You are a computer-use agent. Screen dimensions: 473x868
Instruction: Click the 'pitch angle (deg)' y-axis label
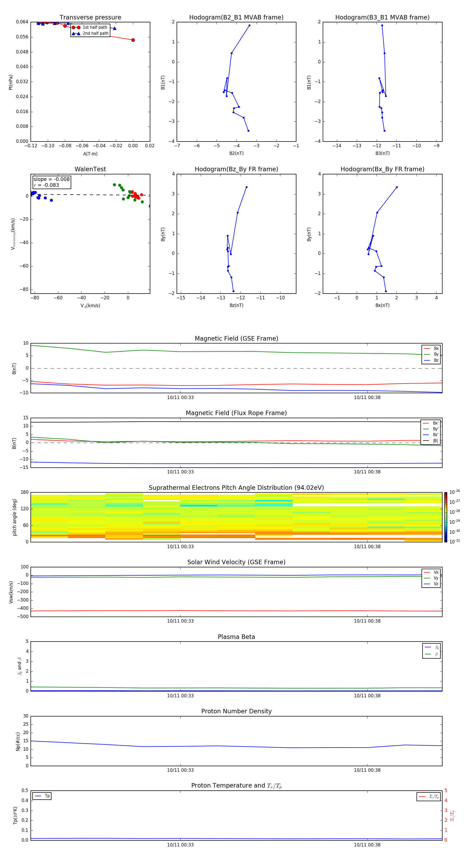click(14, 517)
